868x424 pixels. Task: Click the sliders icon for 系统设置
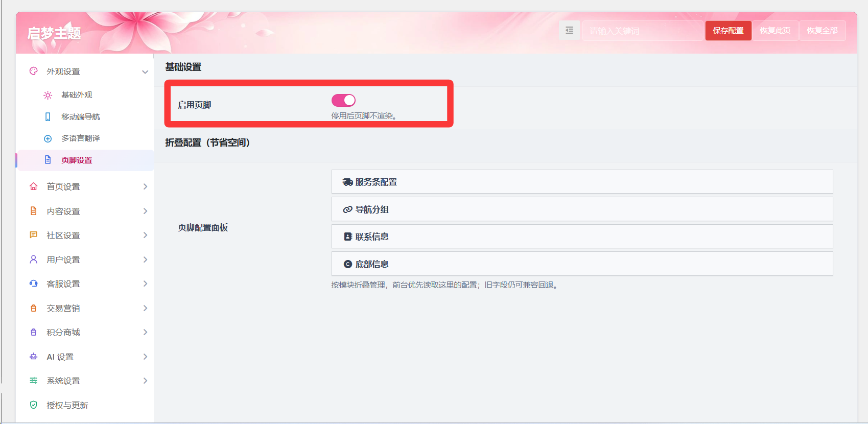[x=34, y=381]
